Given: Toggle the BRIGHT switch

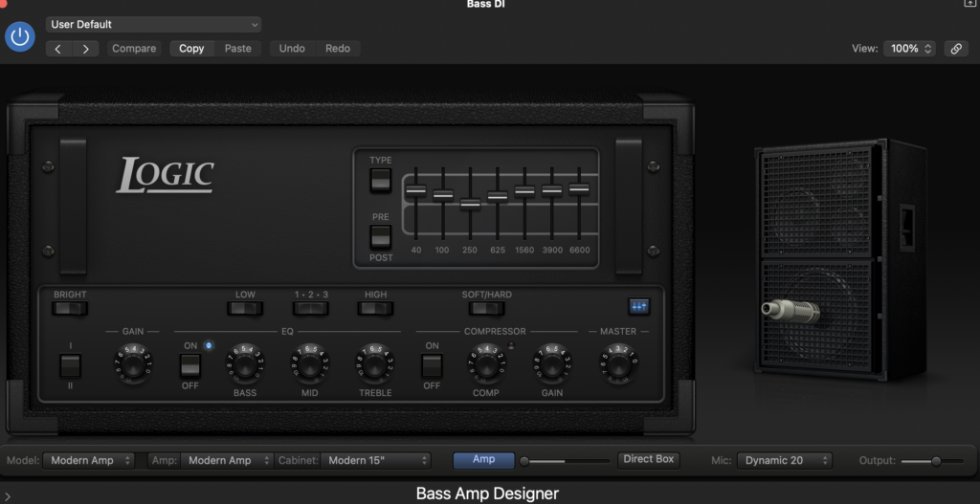Looking at the screenshot, I should [x=70, y=308].
